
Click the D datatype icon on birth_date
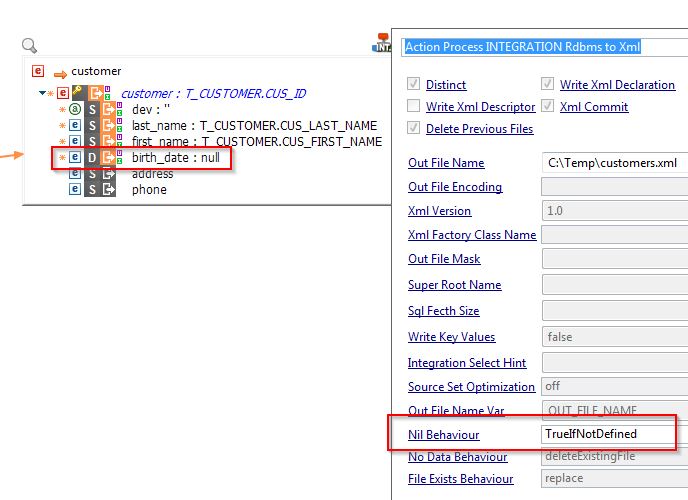[x=92, y=158]
